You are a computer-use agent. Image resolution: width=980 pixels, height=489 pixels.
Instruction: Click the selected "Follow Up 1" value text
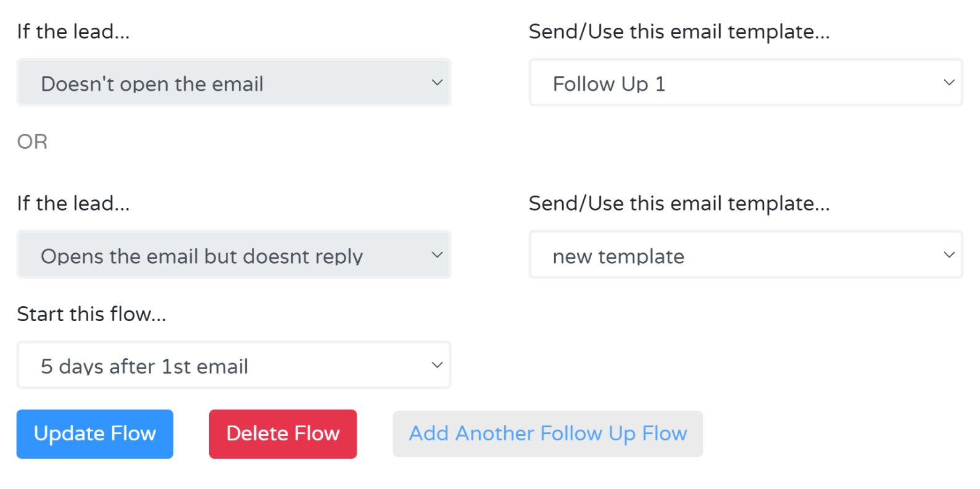point(609,84)
